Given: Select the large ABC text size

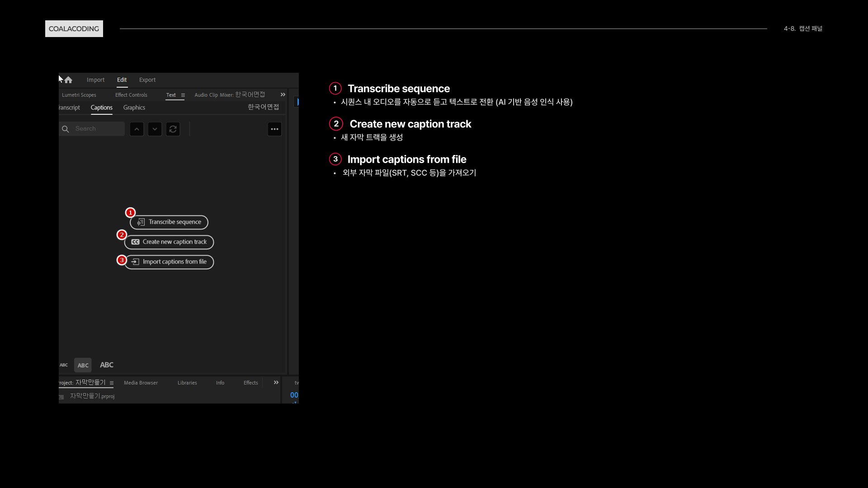Looking at the screenshot, I should tap(107, 365).
